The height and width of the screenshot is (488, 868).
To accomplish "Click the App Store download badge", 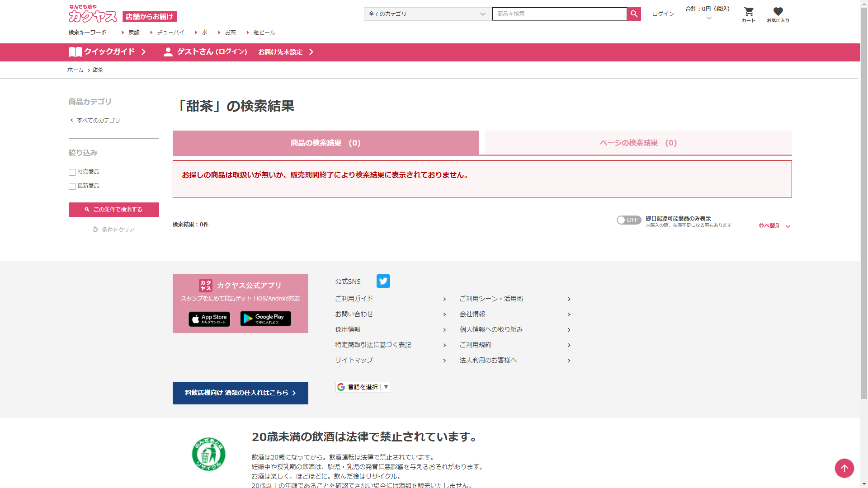I will [209, 319].
